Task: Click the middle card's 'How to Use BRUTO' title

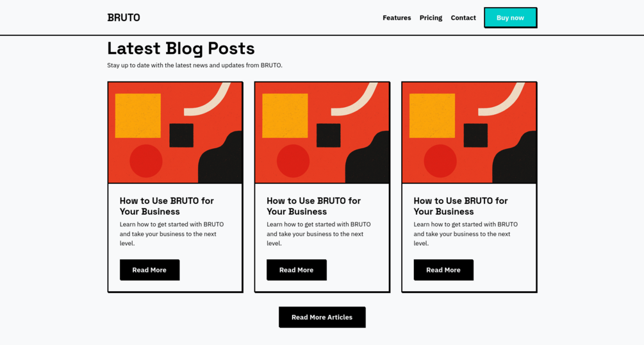Action: coord(313,206)
